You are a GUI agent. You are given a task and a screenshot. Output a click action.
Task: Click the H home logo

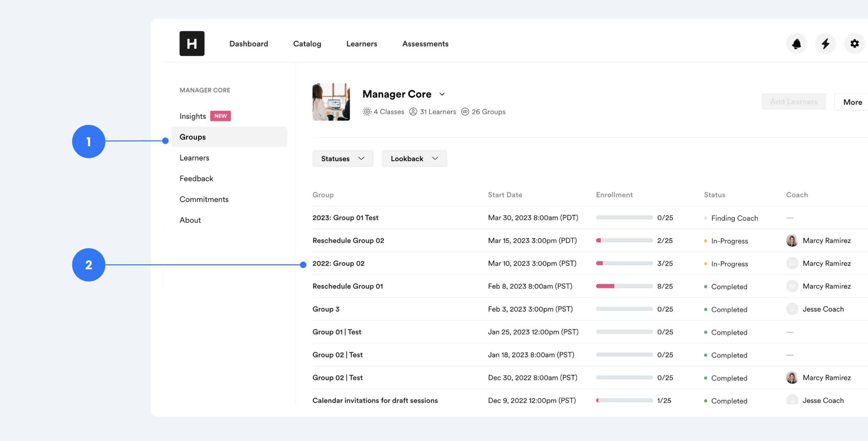coord(192,43)
